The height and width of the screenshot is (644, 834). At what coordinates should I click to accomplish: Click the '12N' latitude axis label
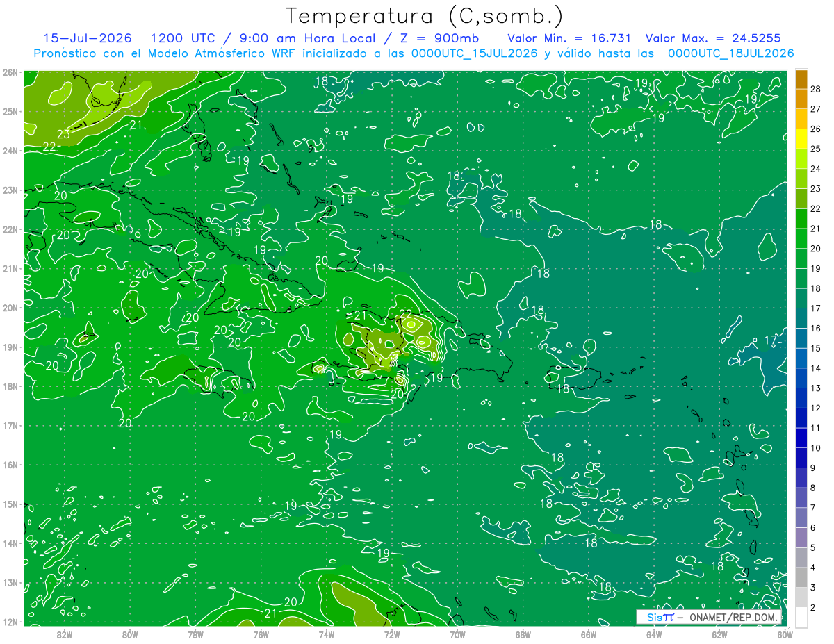[x=10, y=622]
